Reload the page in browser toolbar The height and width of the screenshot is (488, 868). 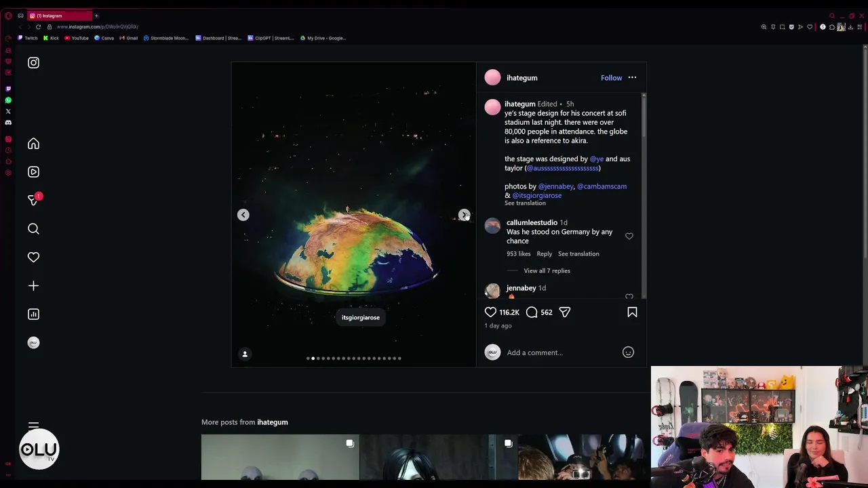(x=38, y=27)
